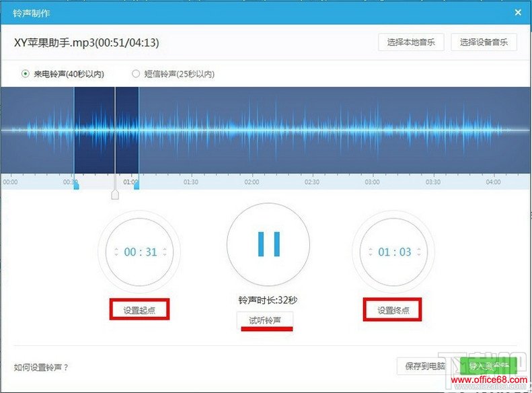Click the 03:00 mark on the time ruler

372,182
